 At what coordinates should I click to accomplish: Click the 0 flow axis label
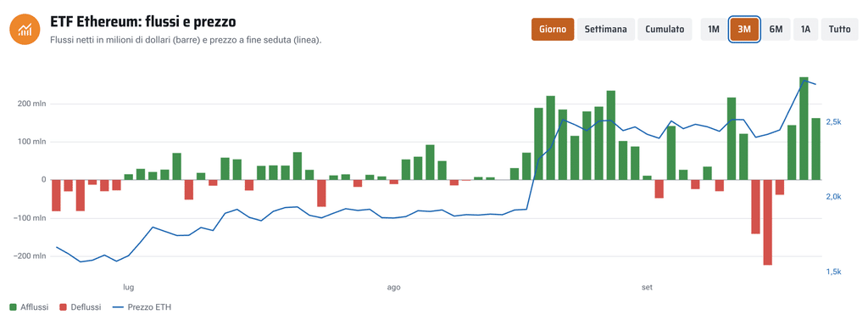(x=44, y=180)
